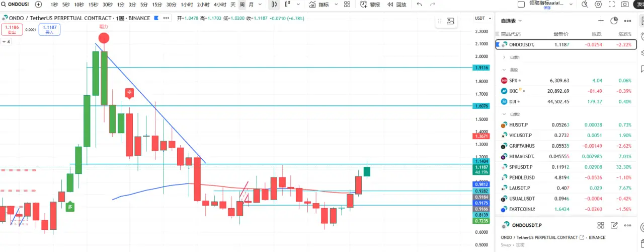The width and height of the screenshot is (644, 252).
Task: Select the SPX row in the watchlist
Action: 566,80
